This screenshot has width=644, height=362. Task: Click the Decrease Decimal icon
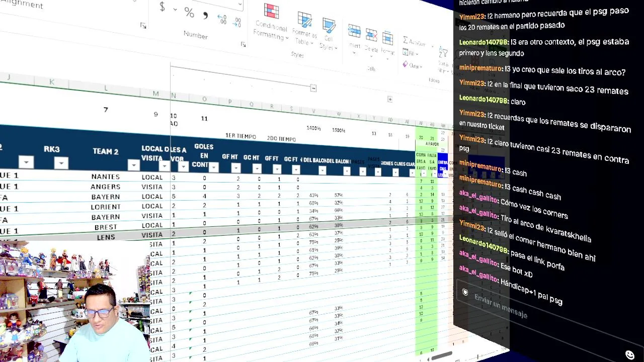[x=237, y=22]
